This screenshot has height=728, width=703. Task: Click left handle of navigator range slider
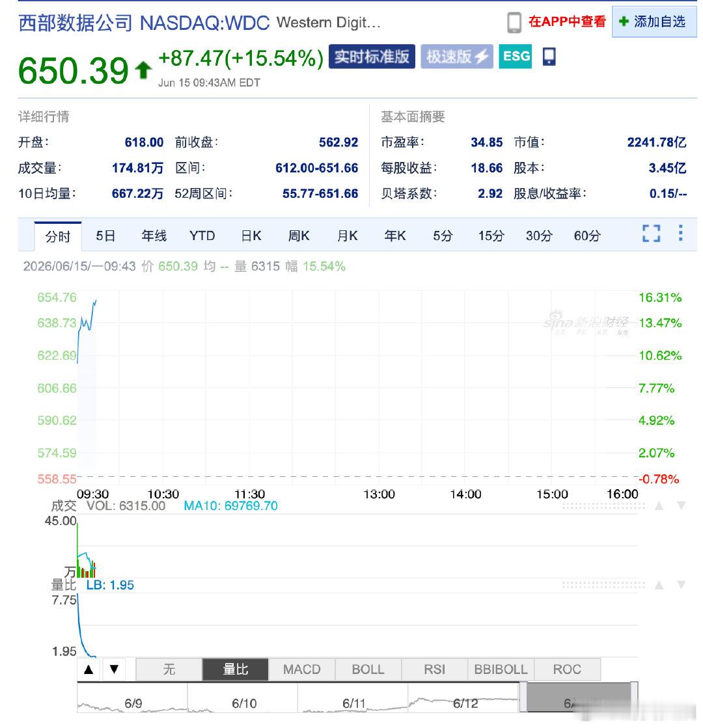523,697
